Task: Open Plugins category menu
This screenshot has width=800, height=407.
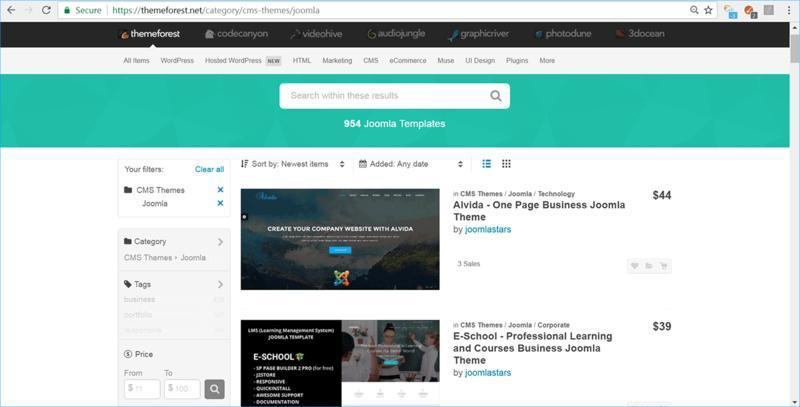Action: click(x=517, y=60)
